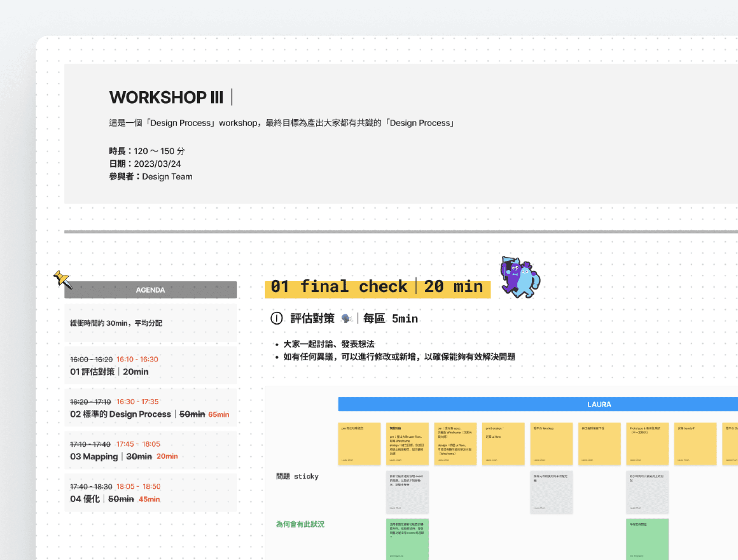Select the pushpin sticker above the agenda
Screen dimensions: 738x560
tap(63, 280)
